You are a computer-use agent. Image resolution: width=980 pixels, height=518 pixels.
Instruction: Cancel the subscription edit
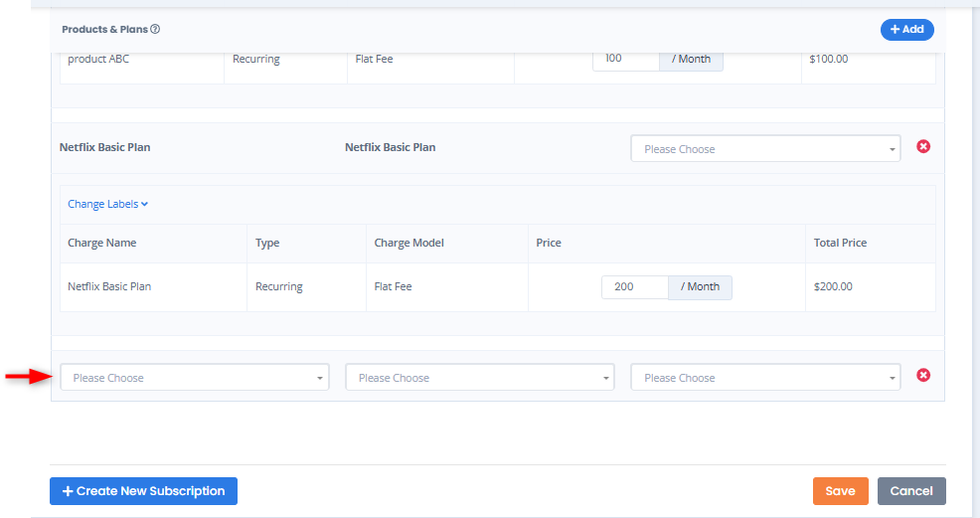pyautogui.click(x=911, y=491)
